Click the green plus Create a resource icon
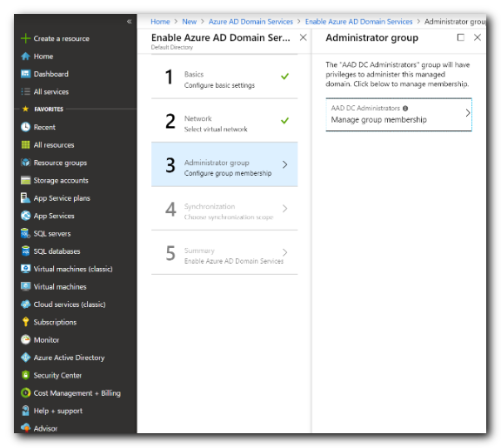 click(x=25, y=38)
